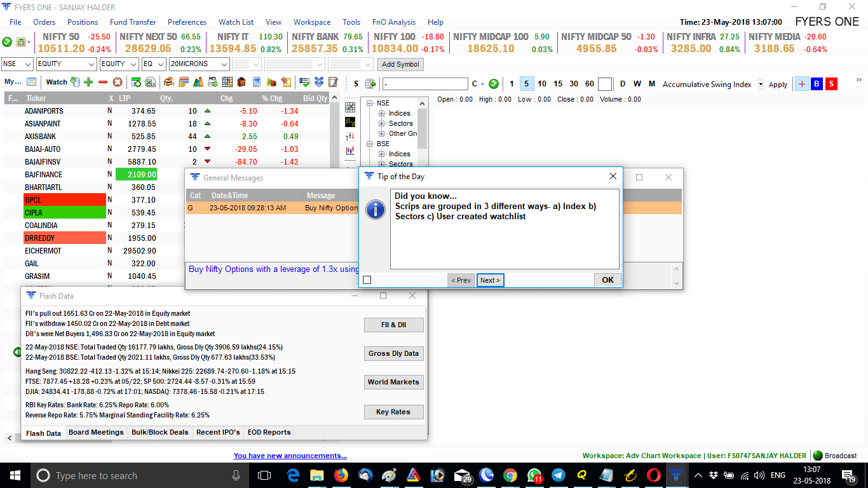This screenshot has width=868, height=488.
Task: Select the 10-minute chart interval
Action: click(x=542, y=84)
